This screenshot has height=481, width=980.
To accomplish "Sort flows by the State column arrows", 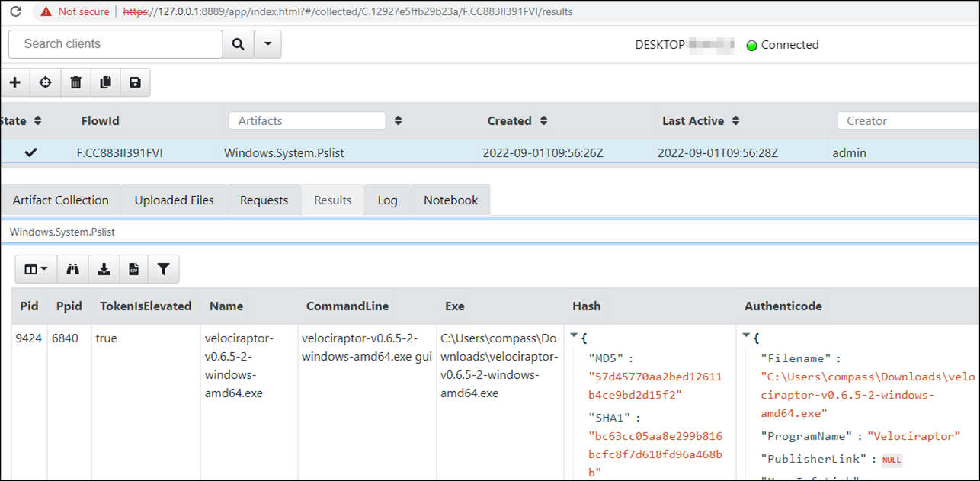I will 38,121.
